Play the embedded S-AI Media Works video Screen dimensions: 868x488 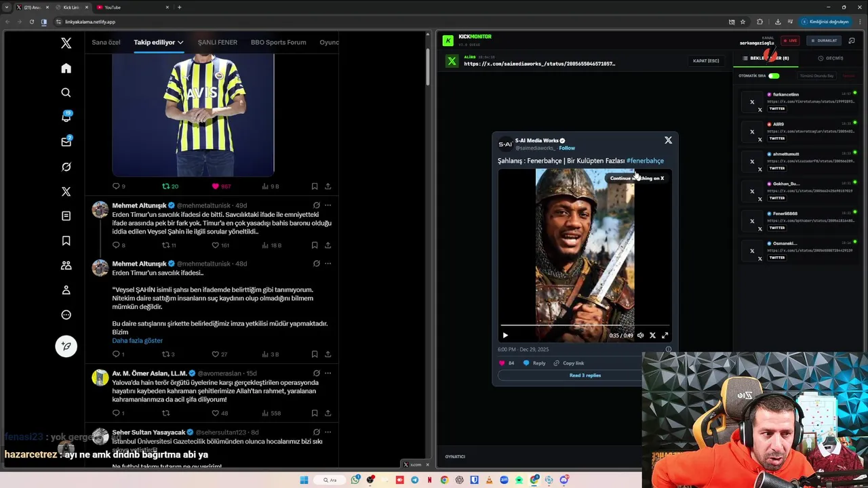coord(505,335)
